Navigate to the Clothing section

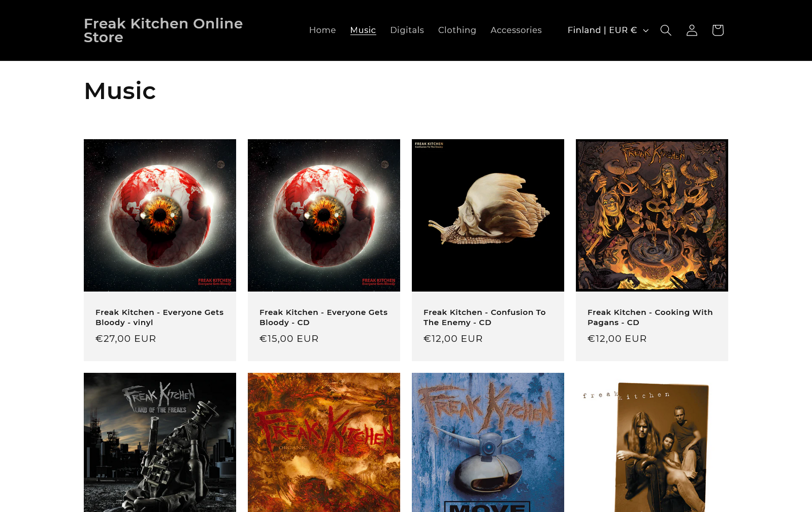coord(457,30)
